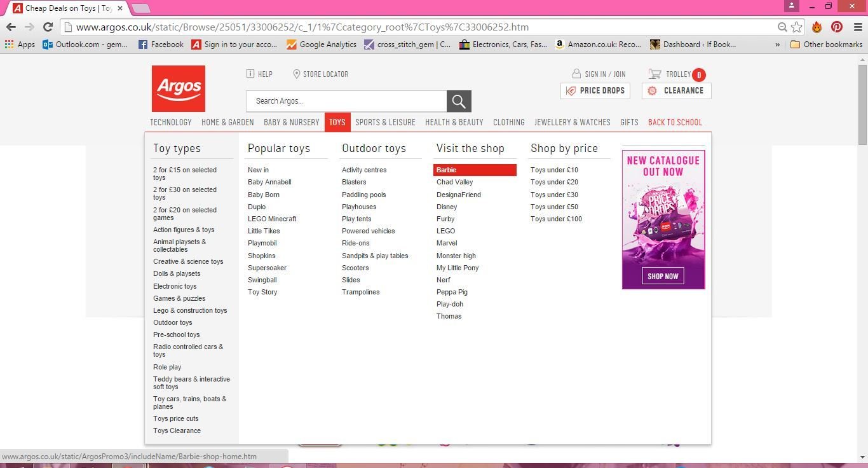Click the Pinterest extension icon

[x=836, y=27]
